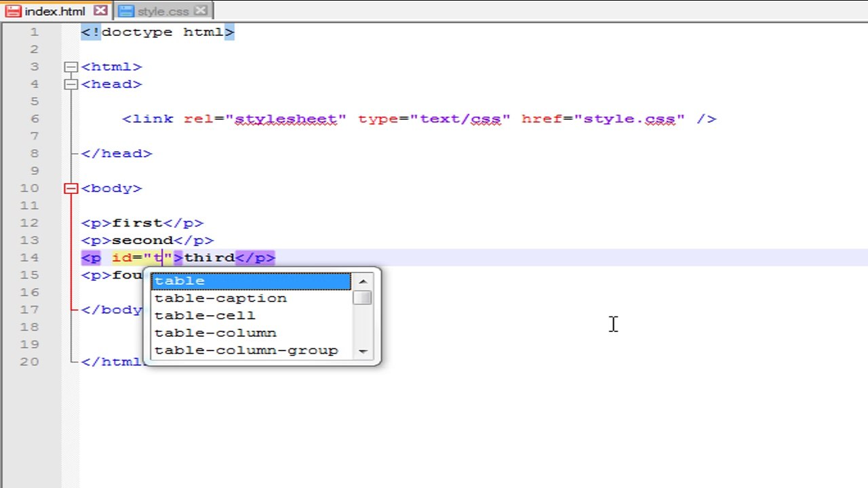Choose 'table-caption' from the autocomplete list

point(251,298)
